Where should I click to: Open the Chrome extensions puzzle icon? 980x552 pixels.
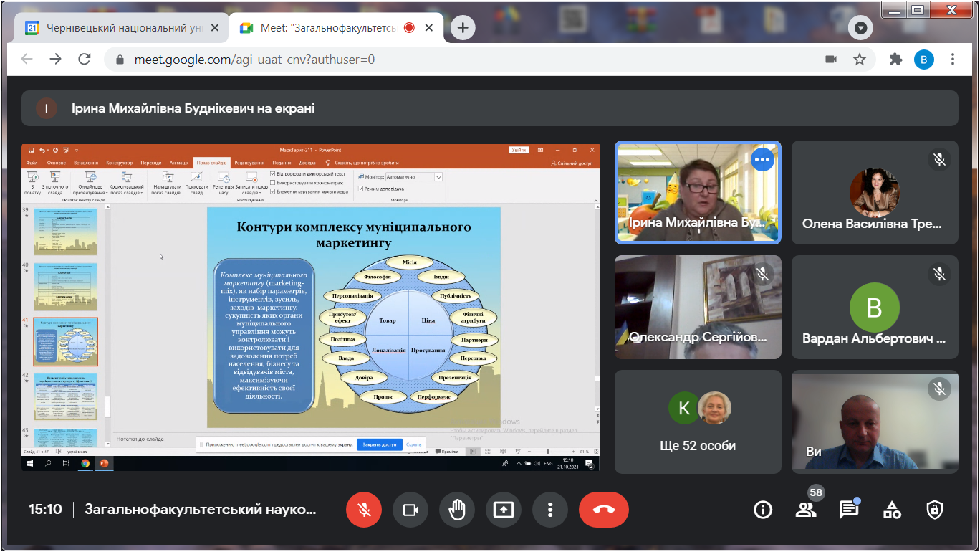tap(895, 60)
